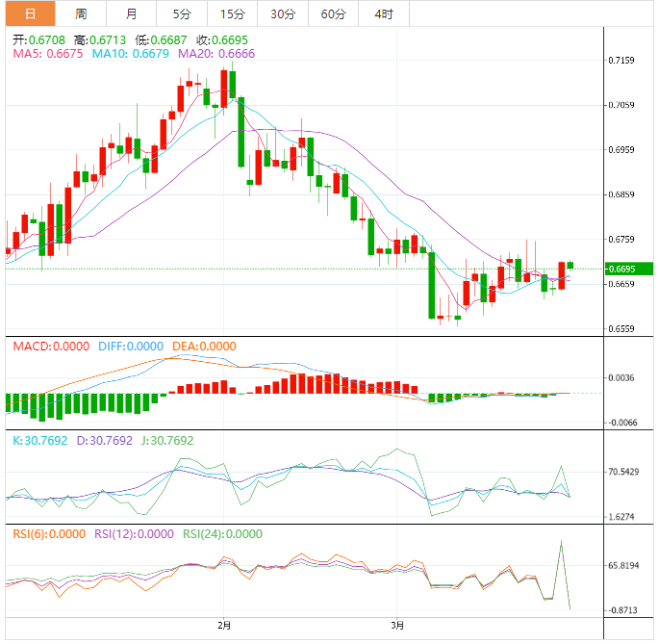
Task: Open the 4时 timeframe tab
Action: (384, 13)
